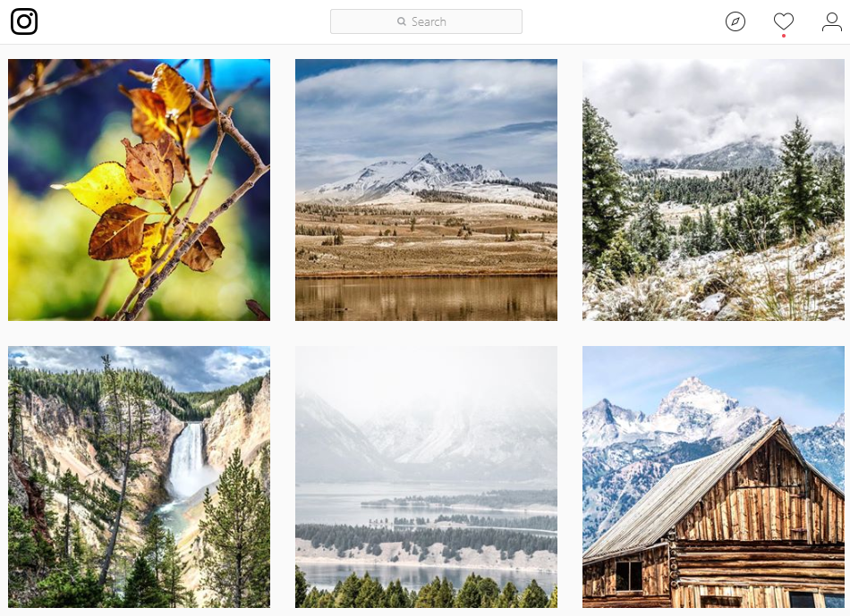The image size is (850, 616).
Task: Open the snowy pine hillside photo
Action: pos(713,190)
